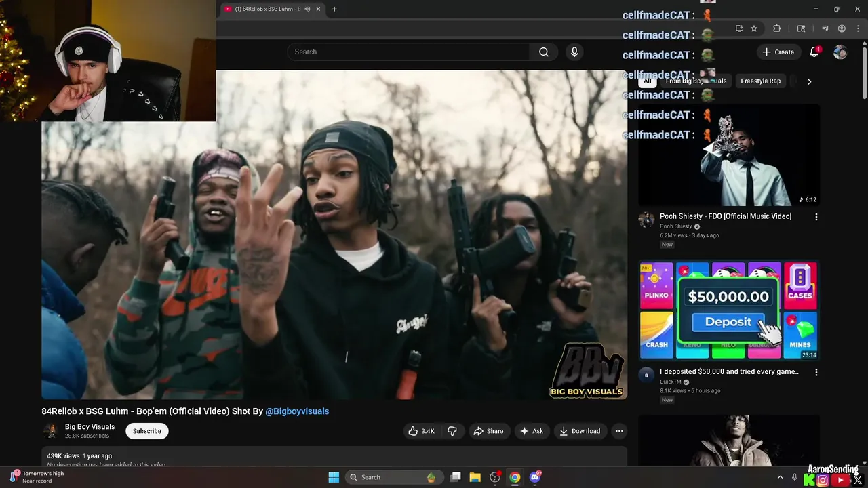Activate voice search microphone icon
The width and height of the screenshot is (868, 488).
coord(574,52)
